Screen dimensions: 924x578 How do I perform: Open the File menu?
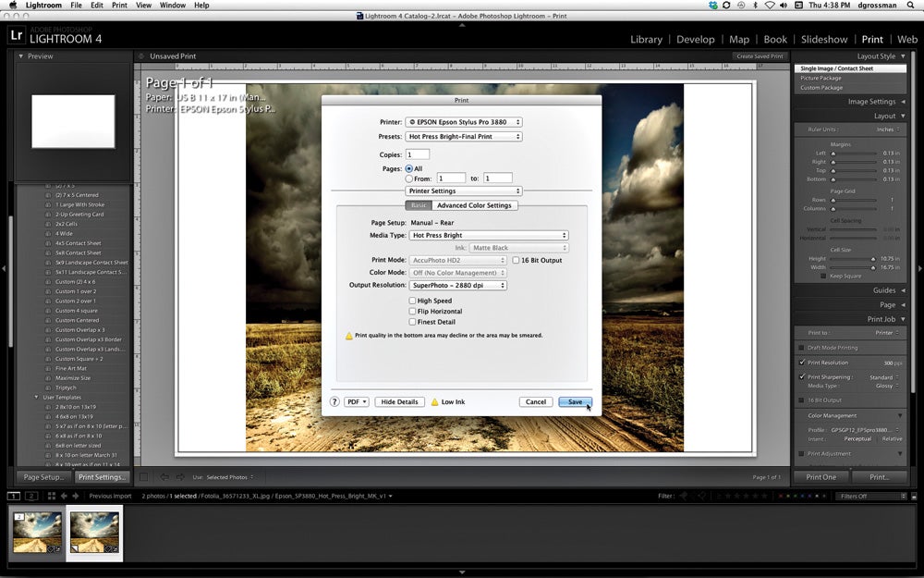76,6
